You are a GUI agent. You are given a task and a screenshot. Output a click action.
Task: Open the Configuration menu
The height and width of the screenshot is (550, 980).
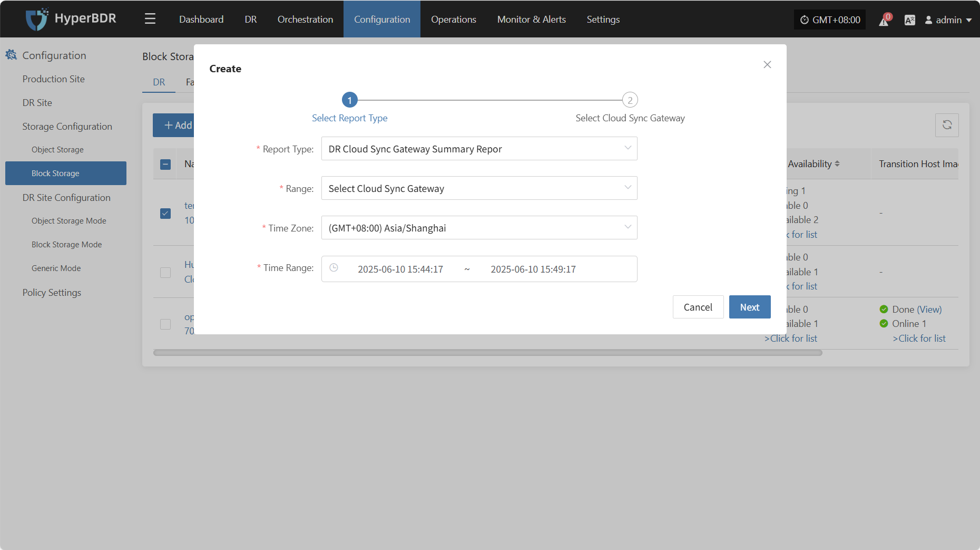(382, 19)
